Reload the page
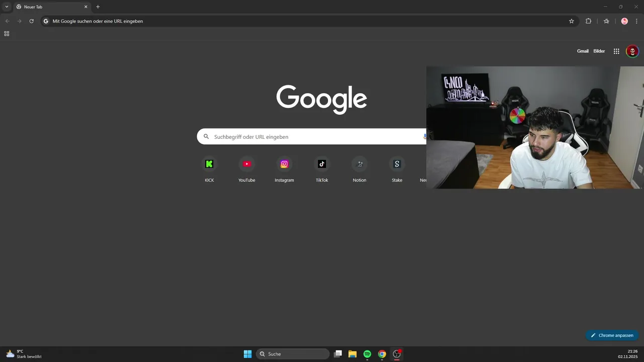Viewport: 644px width, 362px height. click(31, 21)
